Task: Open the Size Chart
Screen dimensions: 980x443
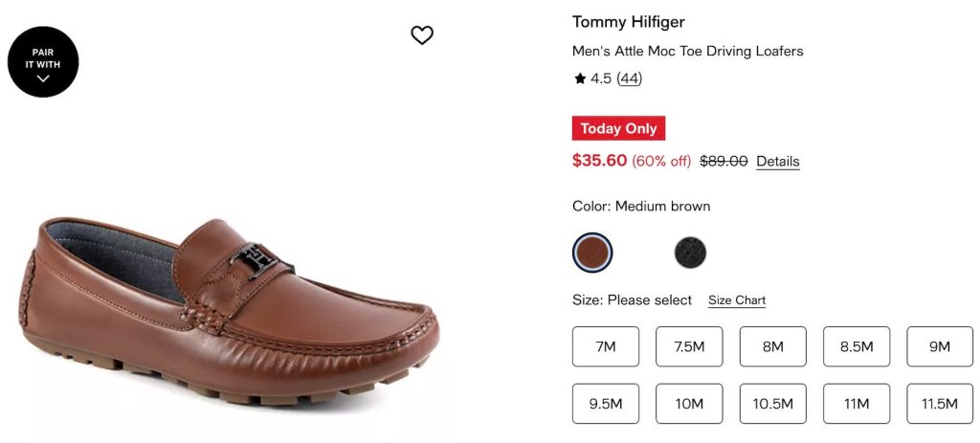Action: [737, 300]
